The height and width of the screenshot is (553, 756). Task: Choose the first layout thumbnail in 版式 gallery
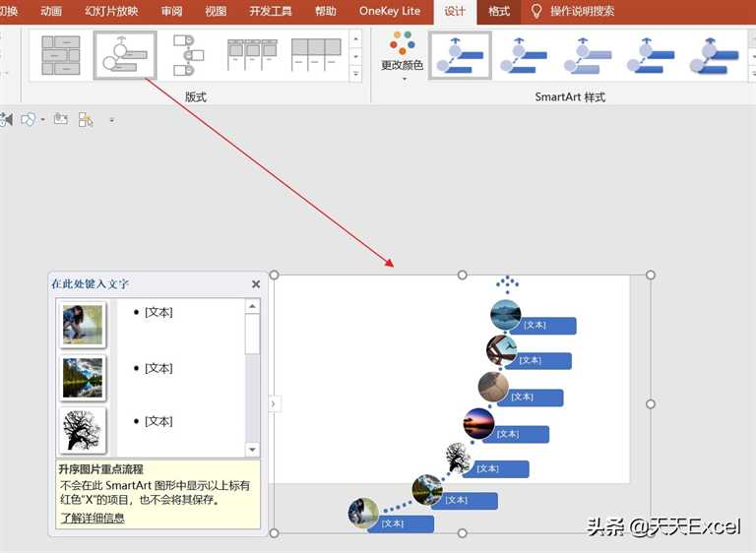[x=61, y=54]
